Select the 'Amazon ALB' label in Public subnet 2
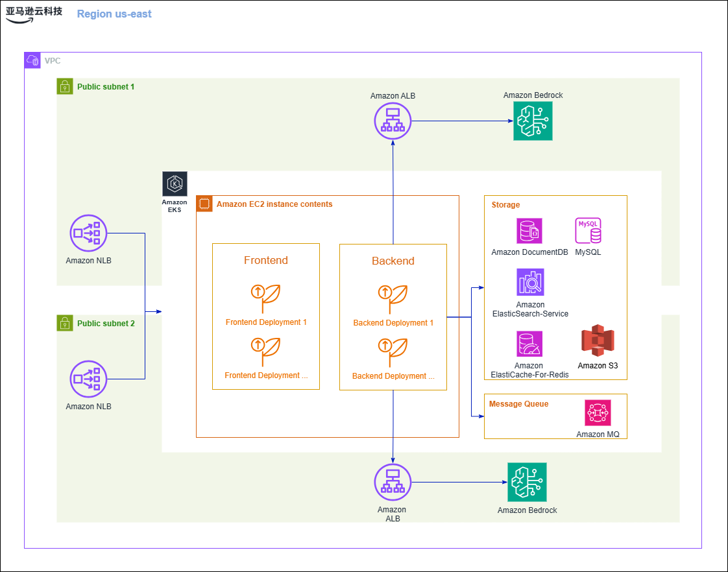Image resolution: width=728 pixels, height=572 pixels. (393, 514)
